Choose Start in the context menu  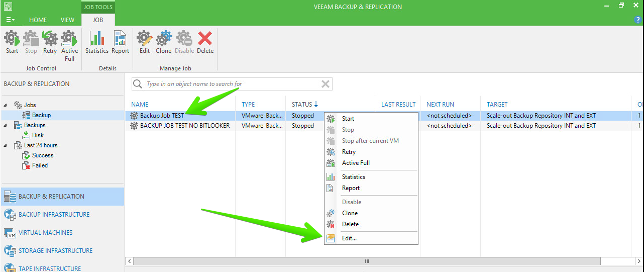371,119
